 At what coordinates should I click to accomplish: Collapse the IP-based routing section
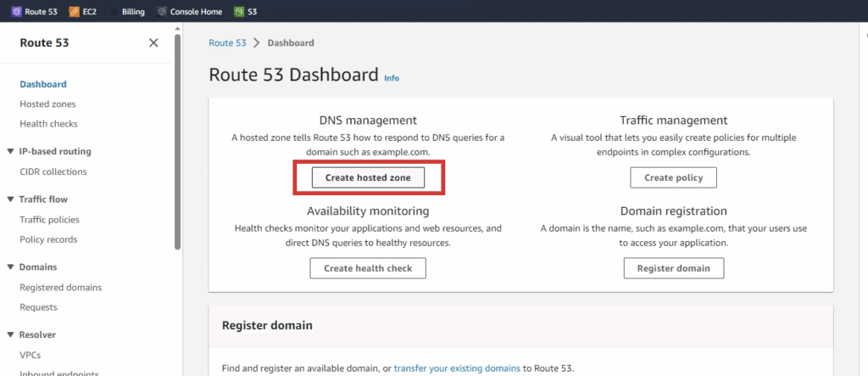(x=10, y=151)
